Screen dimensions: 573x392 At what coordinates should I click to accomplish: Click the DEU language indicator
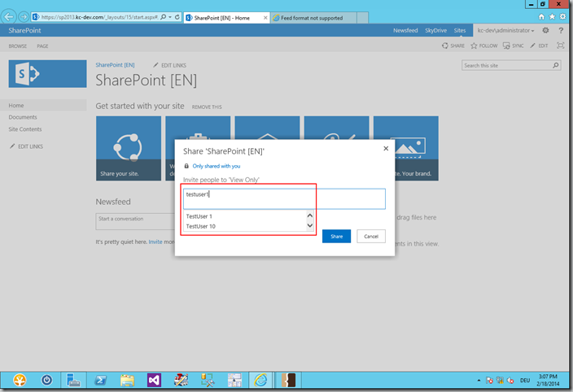[525, 381]
